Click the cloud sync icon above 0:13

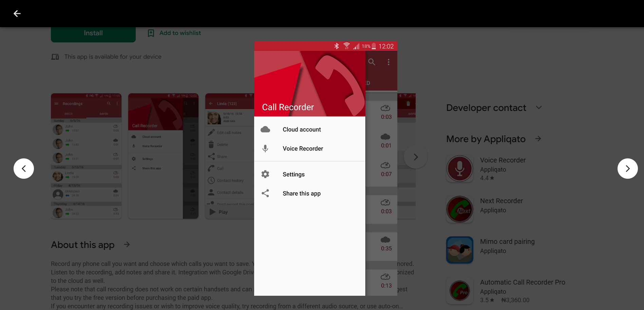[x=385, y=277]
